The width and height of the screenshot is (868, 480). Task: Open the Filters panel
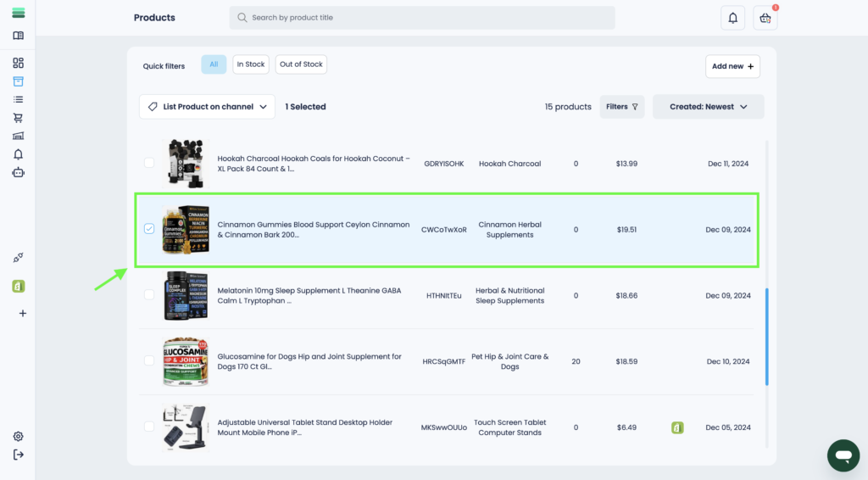622,107
